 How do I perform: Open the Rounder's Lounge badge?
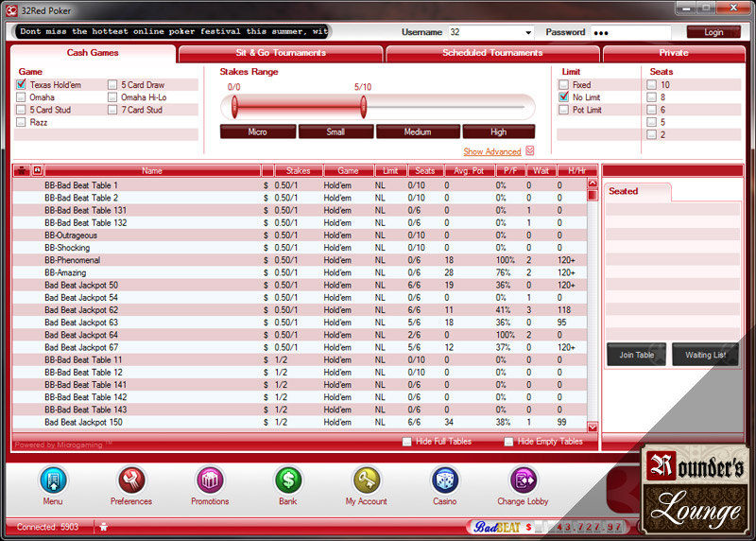click(x=696, y=489)
